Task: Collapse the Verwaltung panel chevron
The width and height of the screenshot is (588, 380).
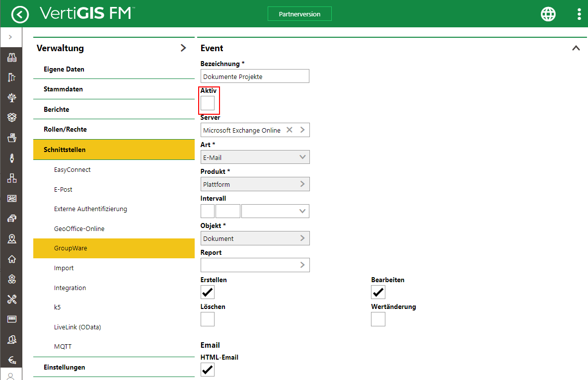Action: click(x=183, y=48)
